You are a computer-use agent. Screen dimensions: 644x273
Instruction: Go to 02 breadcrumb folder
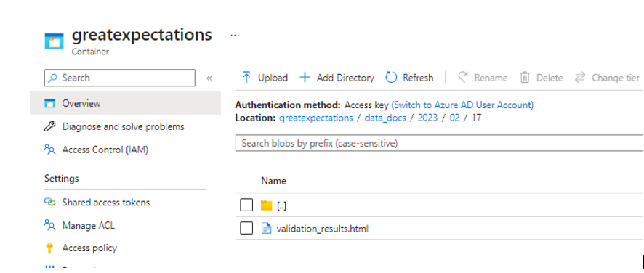pos(455,118)
